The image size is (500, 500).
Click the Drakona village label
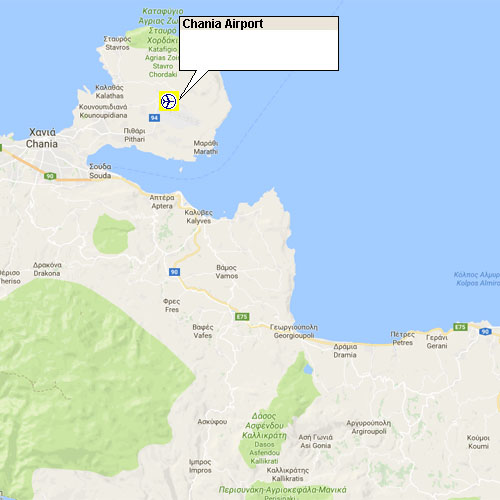point(47,269)
